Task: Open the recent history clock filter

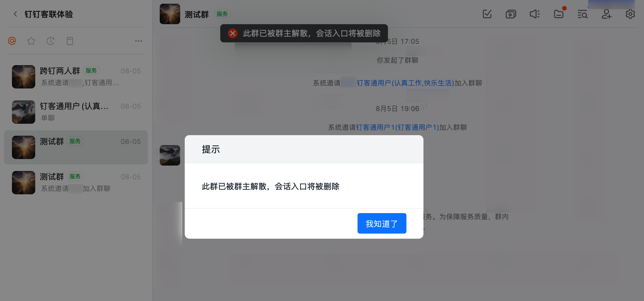Action: (51, 41)
